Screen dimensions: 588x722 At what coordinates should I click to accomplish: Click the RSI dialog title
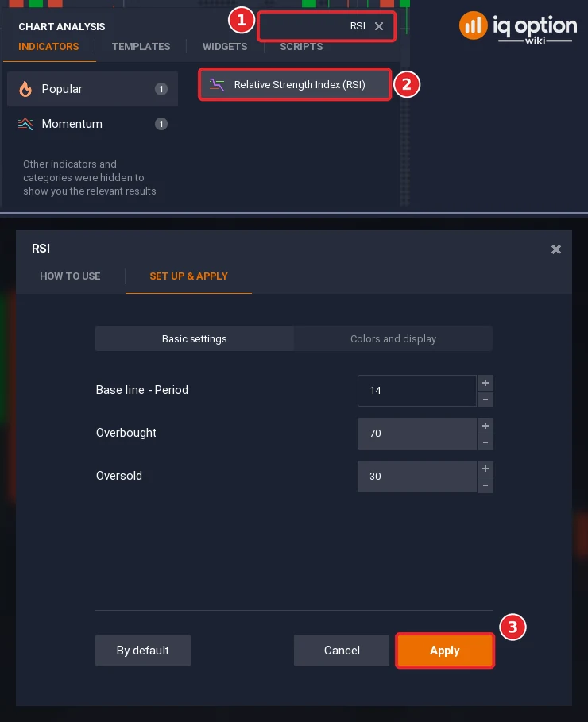[41, 249]
